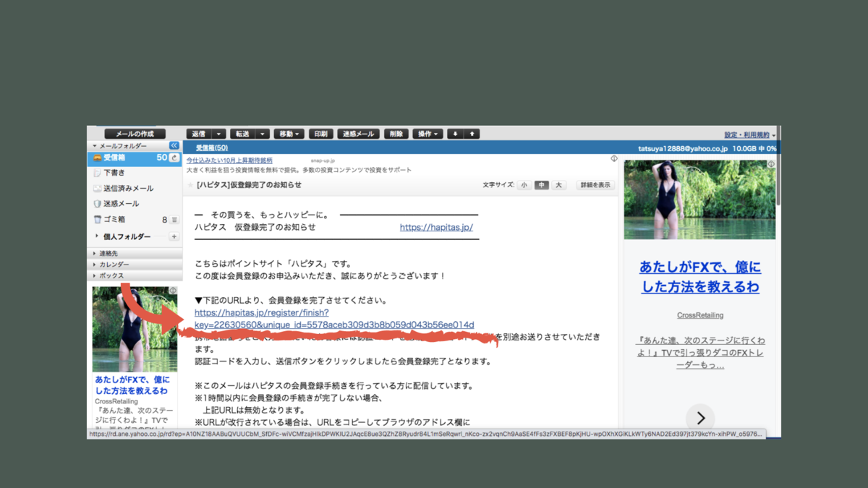Click the tatsuya12888@yahoo.co.jp account text
The image size is (868, 488).
coord(682,149)
